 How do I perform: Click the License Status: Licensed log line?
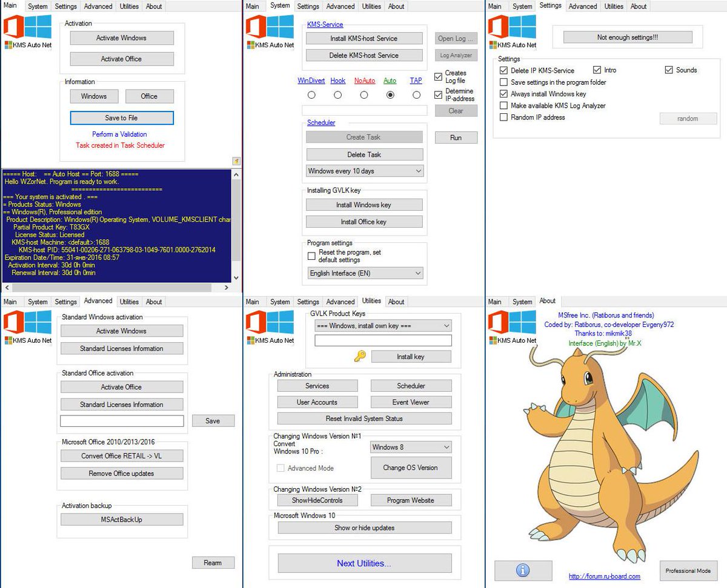pyautogui.click(x=50, y=234)
